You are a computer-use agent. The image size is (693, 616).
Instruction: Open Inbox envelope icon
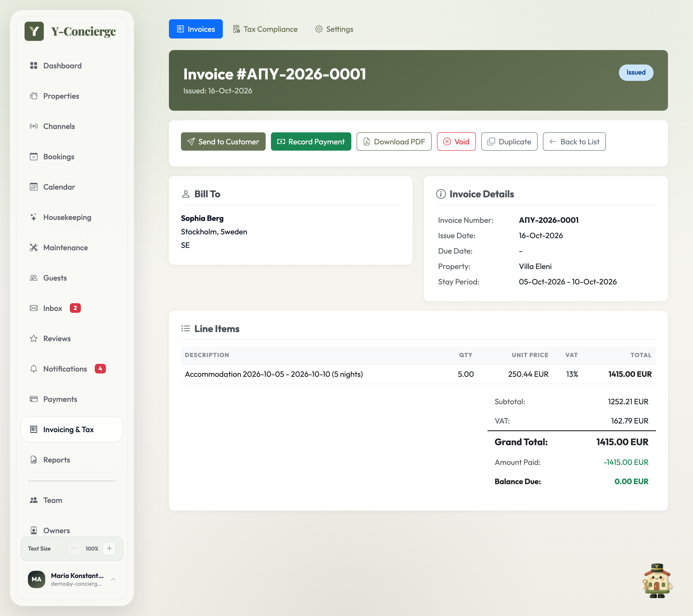click(x=34, y=308)
